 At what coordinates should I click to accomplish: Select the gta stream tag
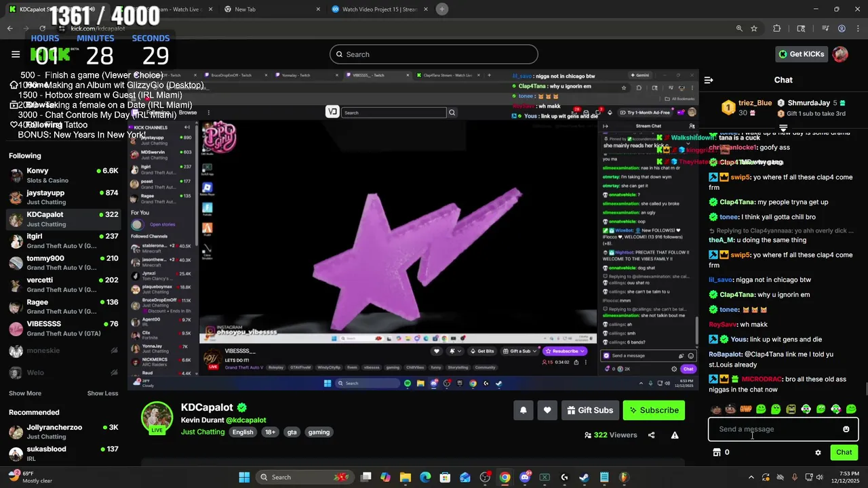[292, 432]
